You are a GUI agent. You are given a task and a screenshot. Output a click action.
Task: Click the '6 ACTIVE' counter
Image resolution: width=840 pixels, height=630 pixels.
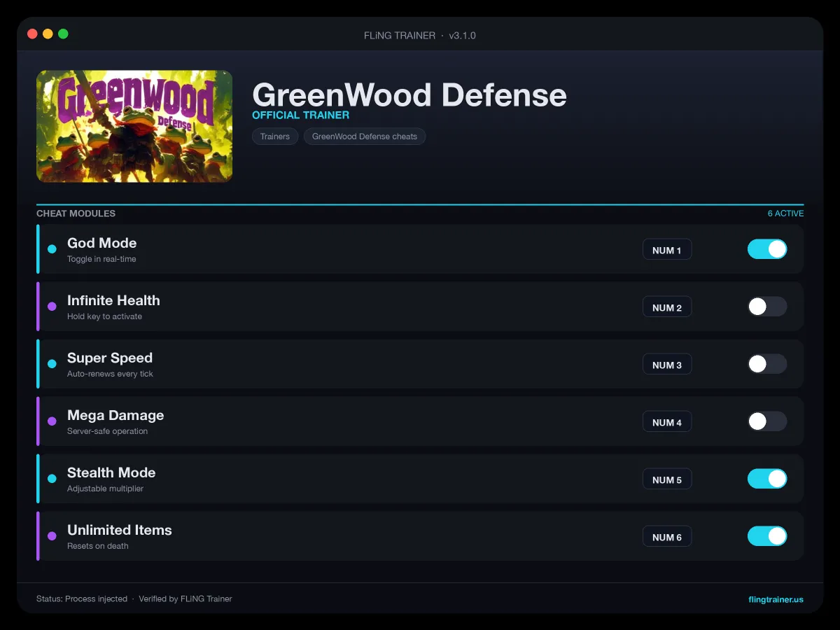coord(785,213)
